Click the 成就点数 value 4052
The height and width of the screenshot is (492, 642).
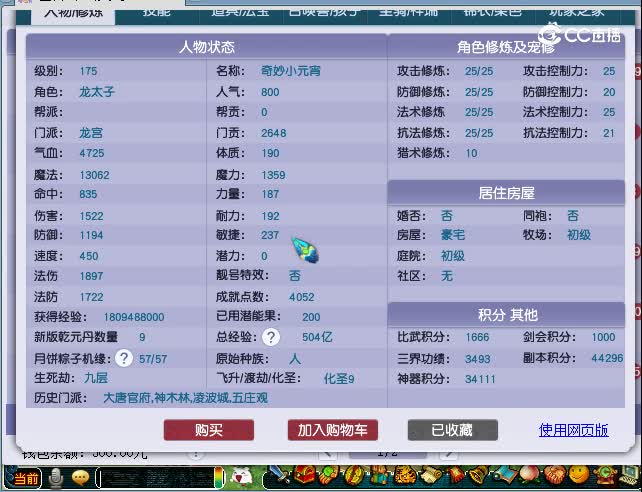point(302,297)
